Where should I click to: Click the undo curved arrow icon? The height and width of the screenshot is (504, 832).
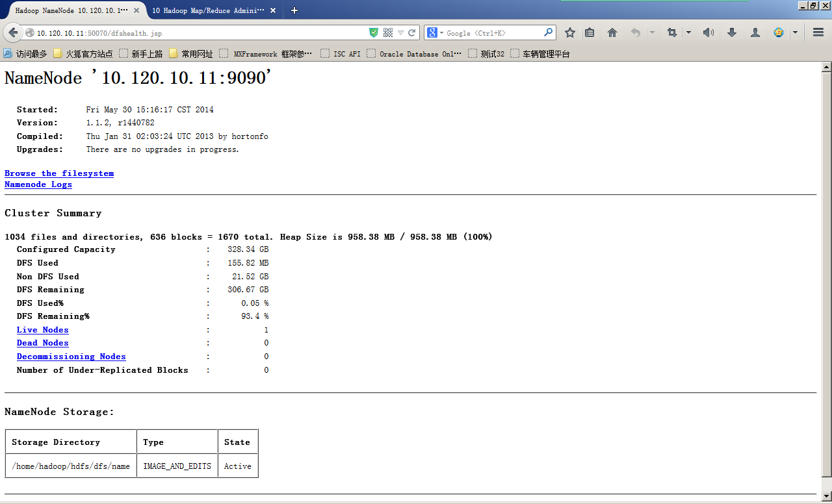click(x=635, y=32)
